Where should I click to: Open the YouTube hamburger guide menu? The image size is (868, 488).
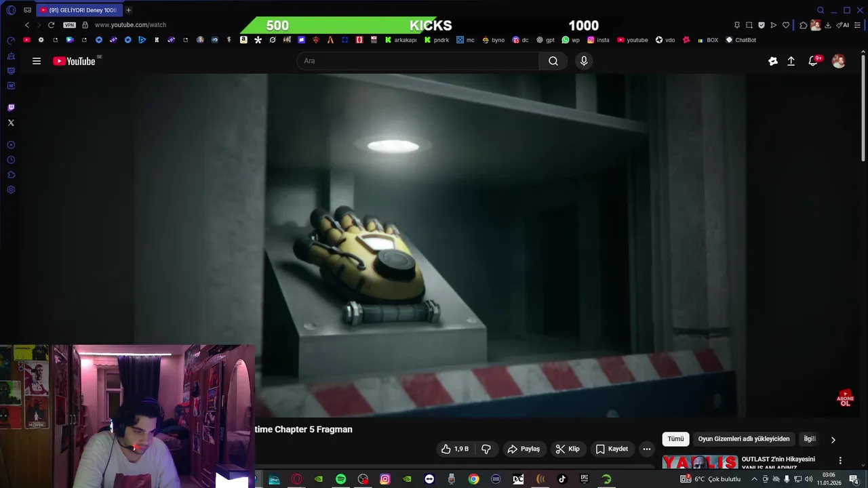tap(37, 61)
